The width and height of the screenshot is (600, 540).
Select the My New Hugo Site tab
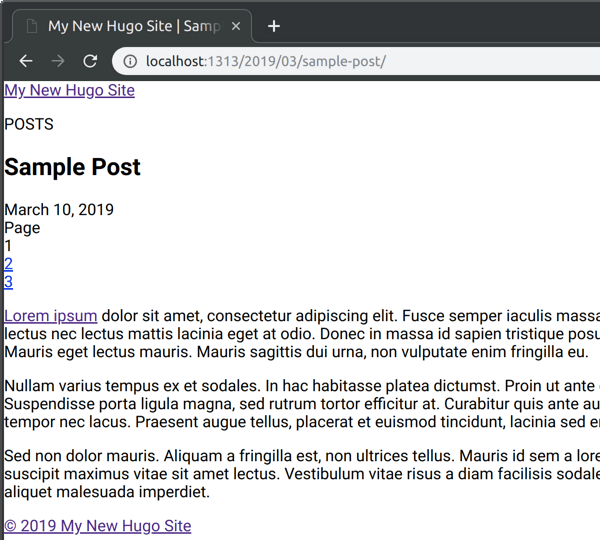tap(132, 26)
